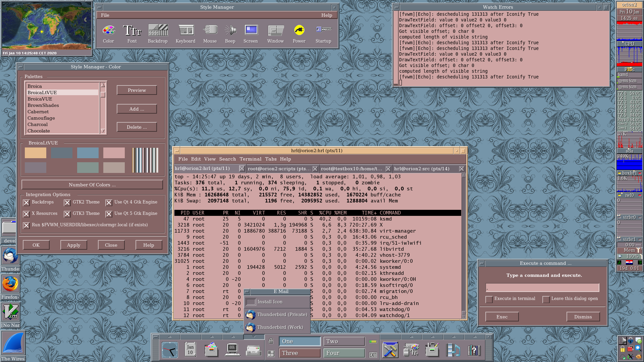Click the EXIT button on front panel

point(373,355)
